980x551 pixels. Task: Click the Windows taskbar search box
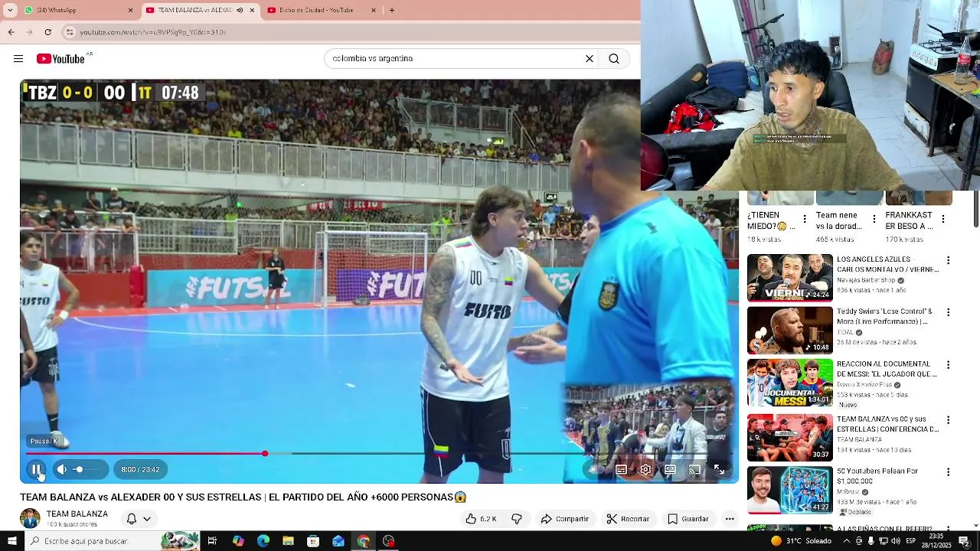111,541
